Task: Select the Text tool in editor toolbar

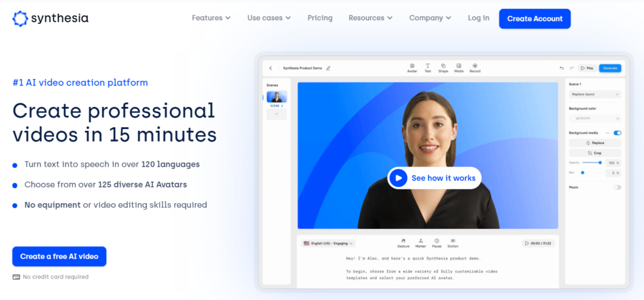Action: click(x=428, y=68)
